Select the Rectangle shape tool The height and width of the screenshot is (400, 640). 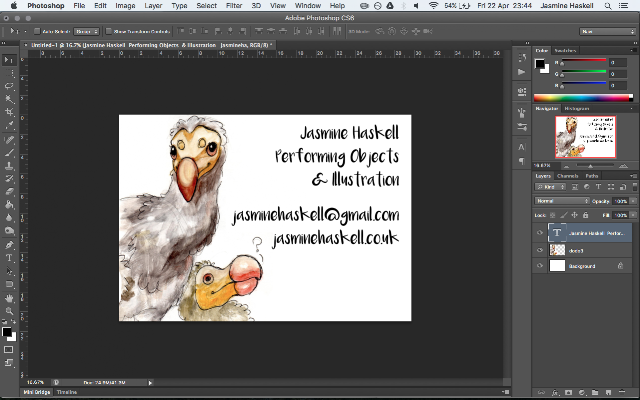tap(9, 284)
